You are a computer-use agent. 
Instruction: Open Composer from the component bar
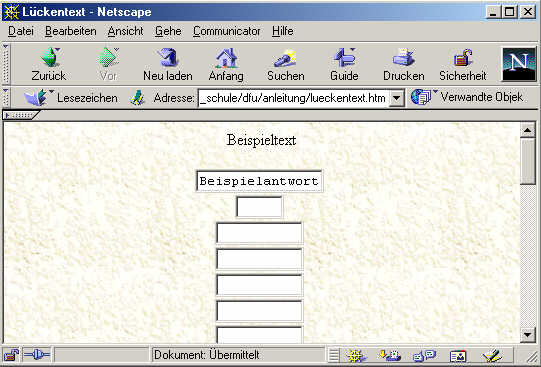[x=492, y=356]
